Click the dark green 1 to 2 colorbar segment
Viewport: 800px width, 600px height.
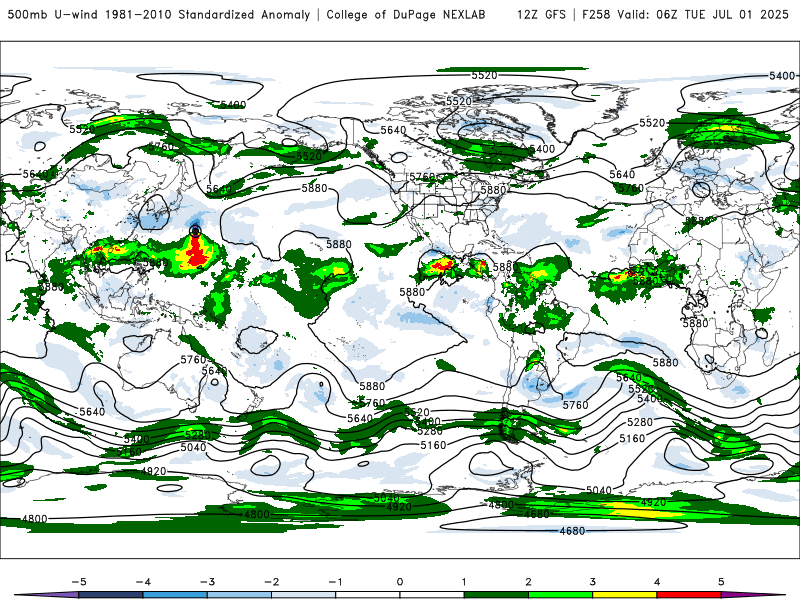click(496, 595)
